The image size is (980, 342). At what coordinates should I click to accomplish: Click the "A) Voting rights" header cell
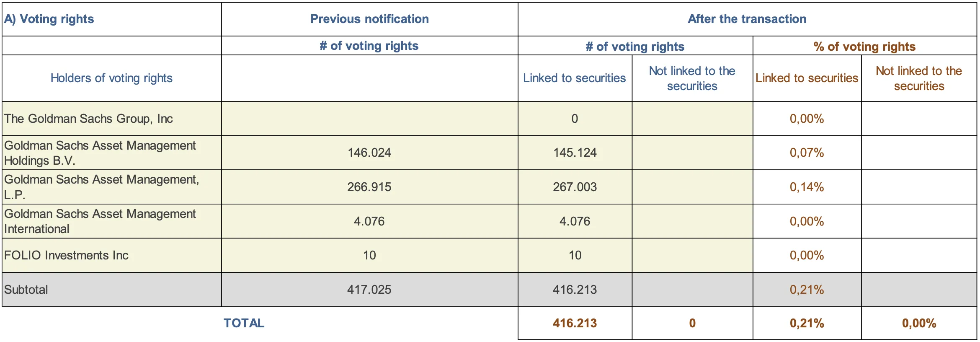49,19
